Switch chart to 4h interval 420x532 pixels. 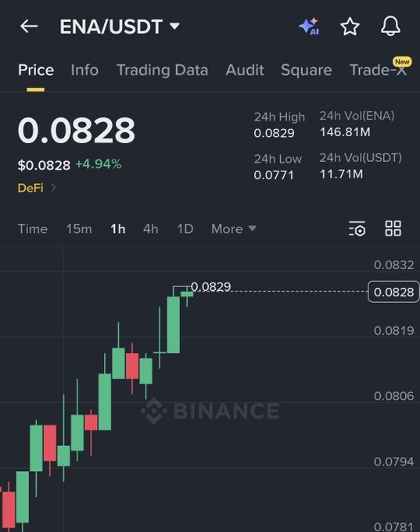(x=151, y=229)
